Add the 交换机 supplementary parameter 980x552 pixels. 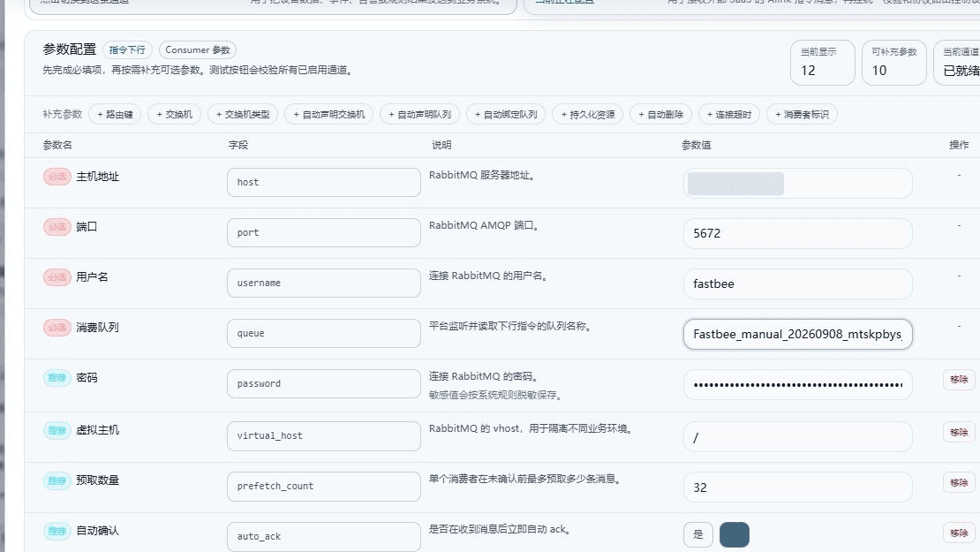(175, 115)
